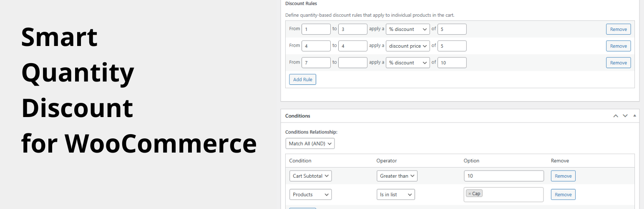The height and width of the screenshot is (209, 644).
Task: Remove the rule from 4 to 4
Action: click(x=618, y=46)
